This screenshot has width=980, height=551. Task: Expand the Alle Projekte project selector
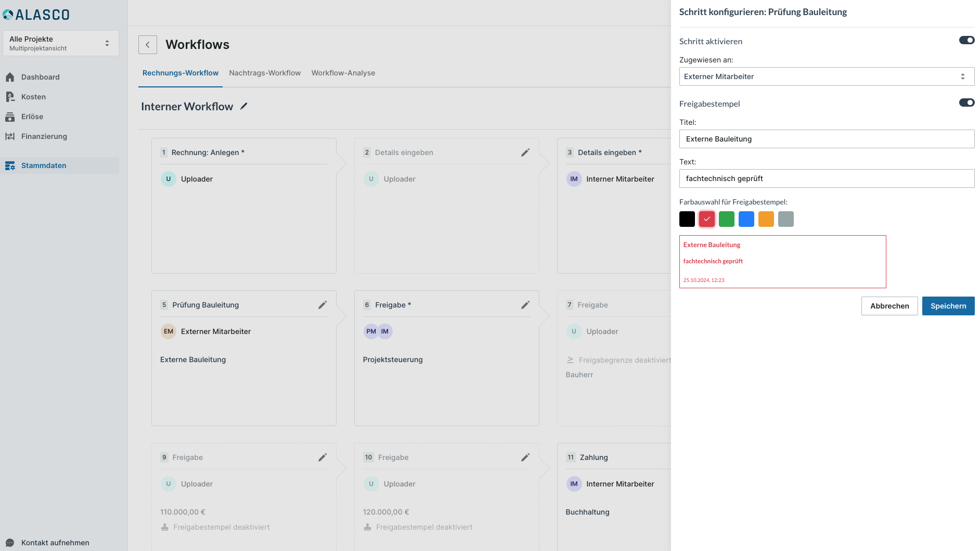60,43
